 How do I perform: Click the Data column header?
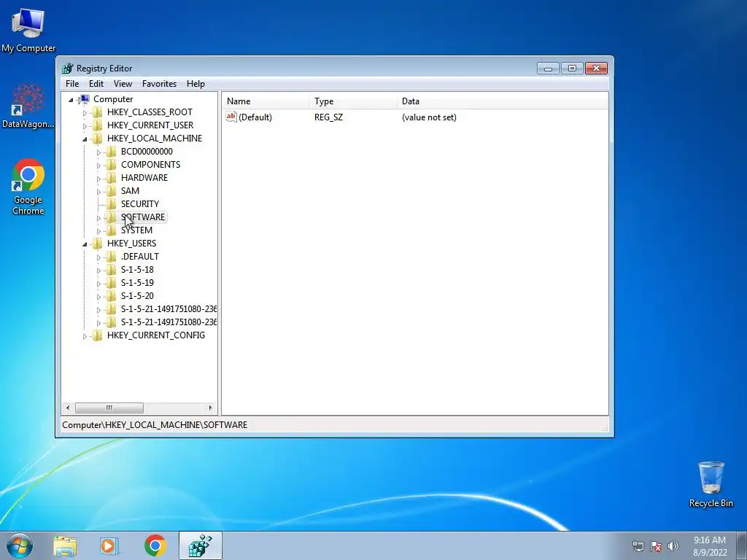(503, 101)
